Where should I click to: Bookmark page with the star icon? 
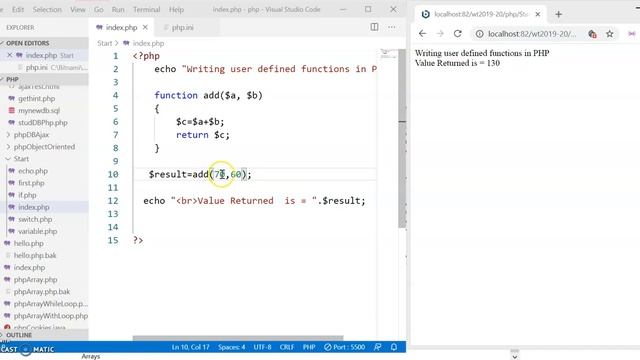coord(610,34)
